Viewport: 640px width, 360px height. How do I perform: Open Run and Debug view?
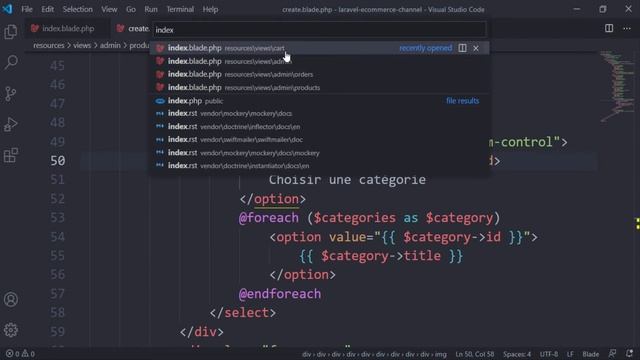[11, 124]
